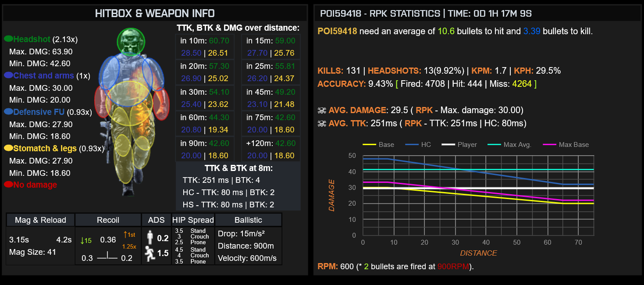Click the green Headshot oval marker

pos(8,39)
